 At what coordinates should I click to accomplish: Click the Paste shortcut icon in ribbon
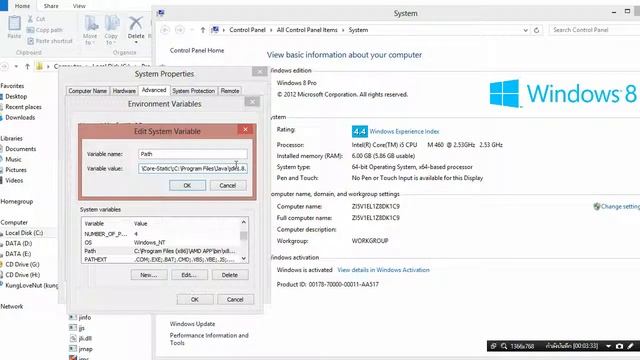pyautogui.click(x=31, y=41)
